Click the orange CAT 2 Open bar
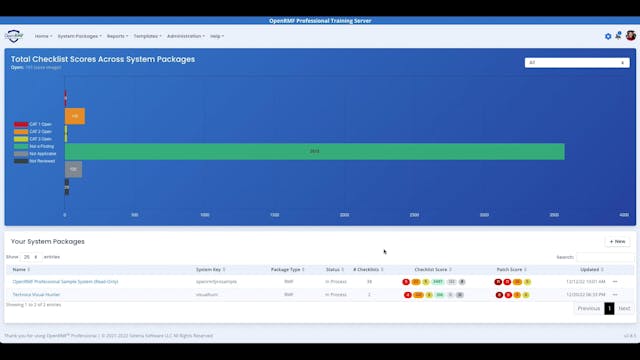Screen dimensions: 640x360 (75, 116)
